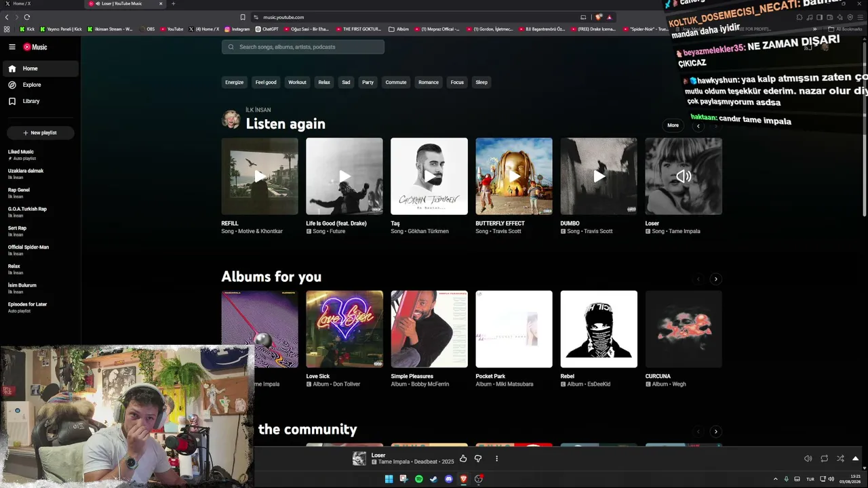Reload the page with the browser refresh button
This screenshot has width=868, height=488.
click(x=27, y=17)
